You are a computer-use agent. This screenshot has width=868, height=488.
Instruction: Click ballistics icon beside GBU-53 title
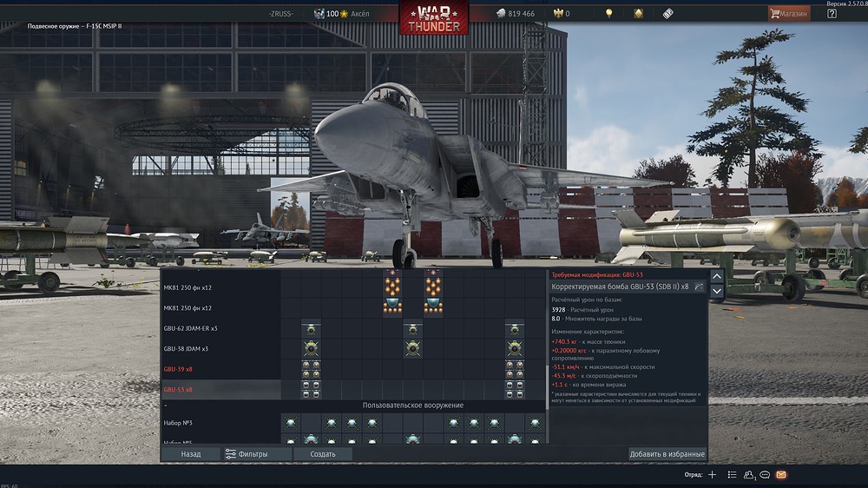[x=699, y=287]
